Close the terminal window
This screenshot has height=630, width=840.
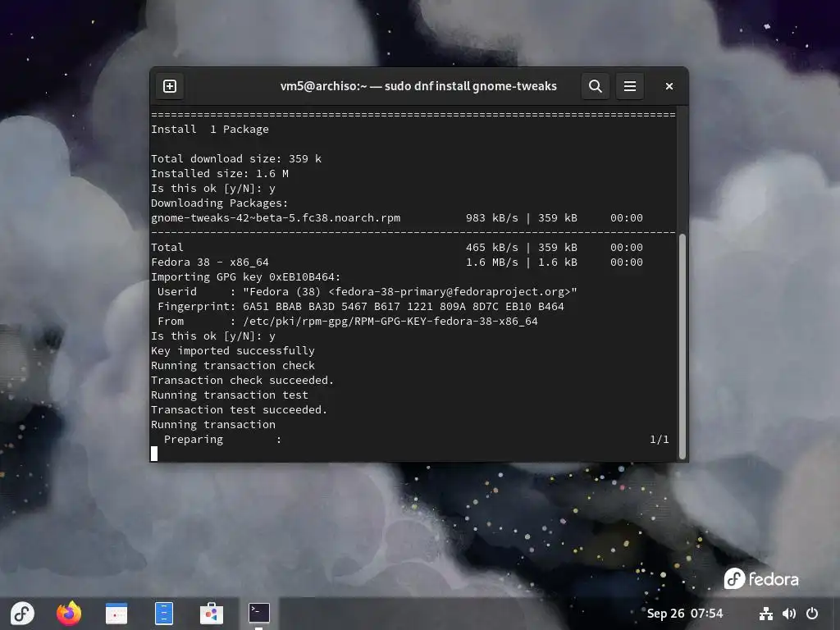click(x=669, y=86)
